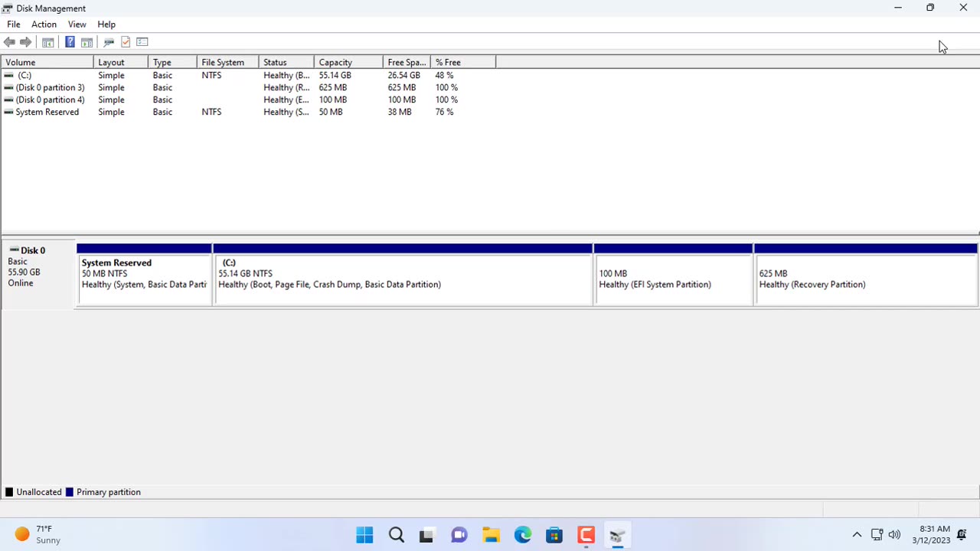The width and height of the screenshot is (980, 551).
Task: Click the Disk Management title bar app icon
Action: 8,8
